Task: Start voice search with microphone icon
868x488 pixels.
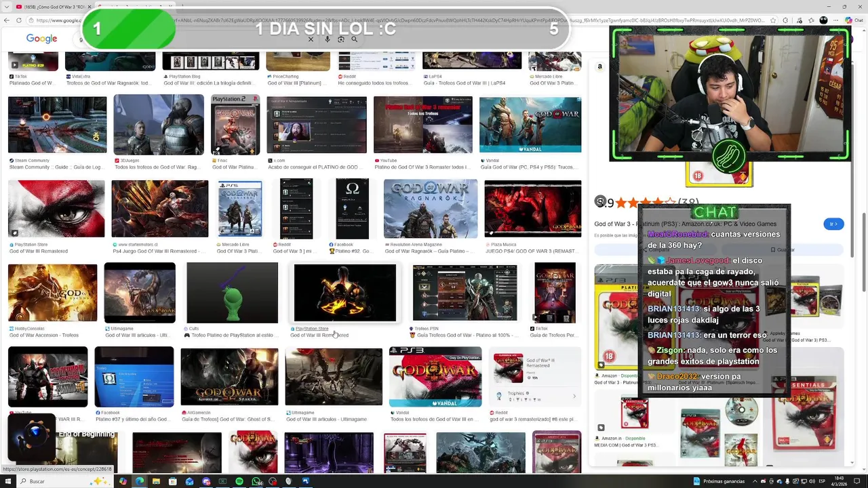Action: coord(327,39)
